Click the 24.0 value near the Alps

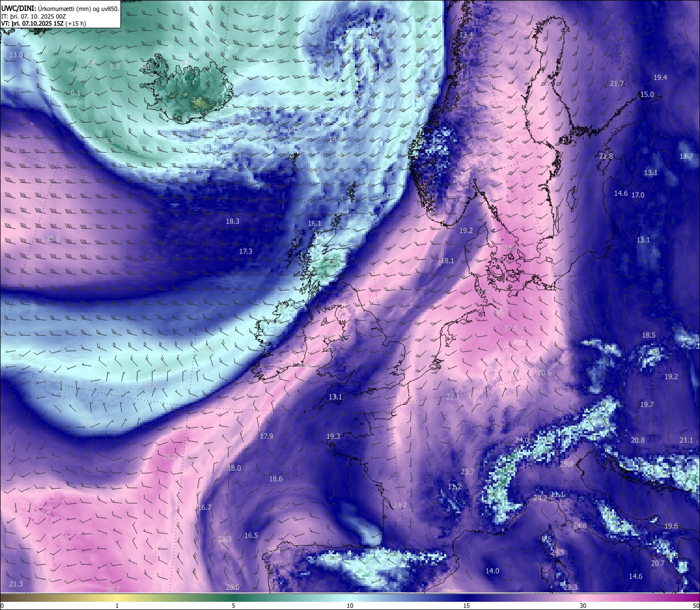(x=522, y=440)
